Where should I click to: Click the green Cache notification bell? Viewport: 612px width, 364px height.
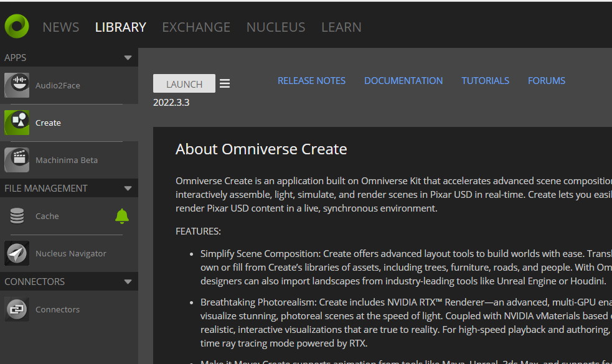point(122,216)
